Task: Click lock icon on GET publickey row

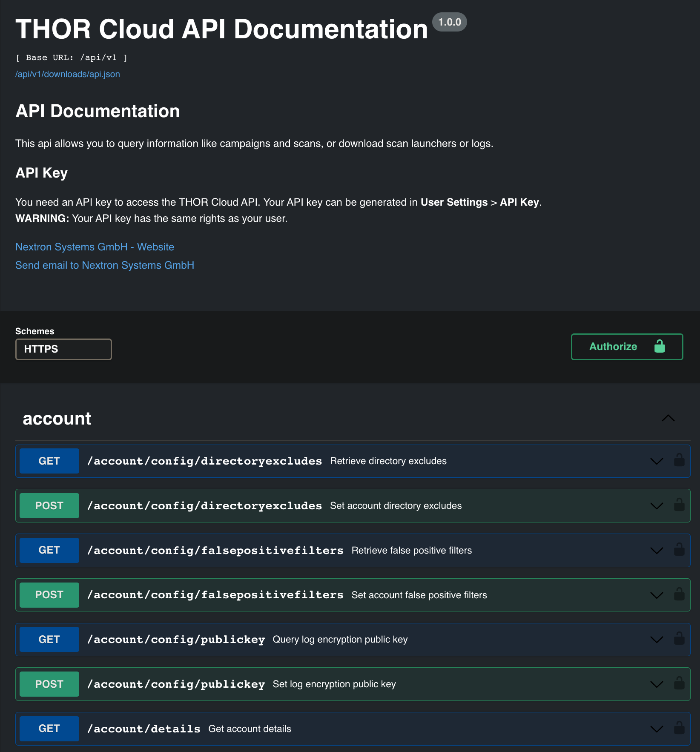Action: coord(679,639)
